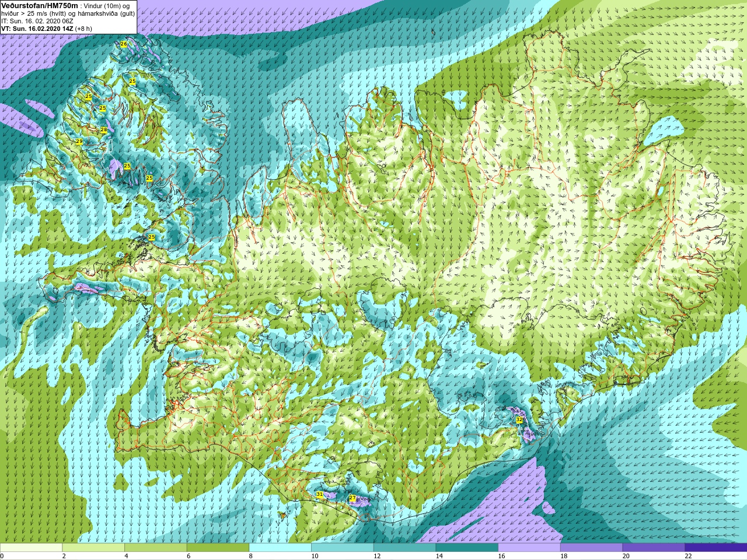Click the legend scale value 8

251,556
